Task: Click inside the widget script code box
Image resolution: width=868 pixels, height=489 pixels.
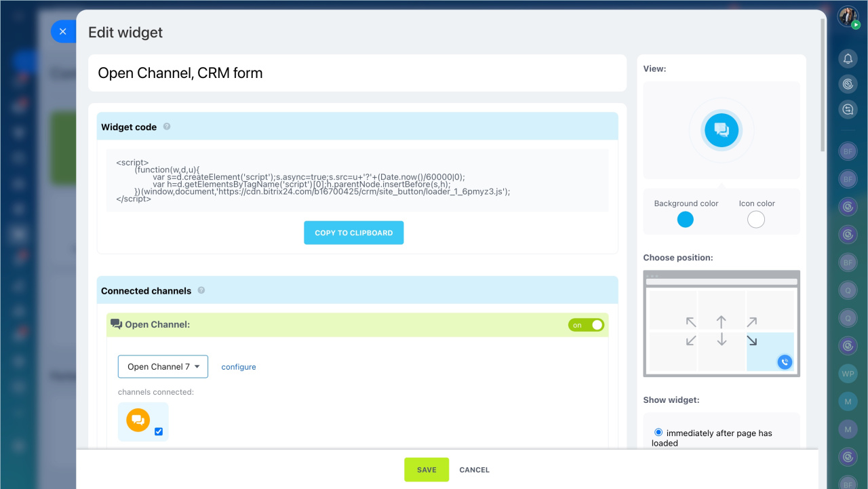Action: [357, 180]
